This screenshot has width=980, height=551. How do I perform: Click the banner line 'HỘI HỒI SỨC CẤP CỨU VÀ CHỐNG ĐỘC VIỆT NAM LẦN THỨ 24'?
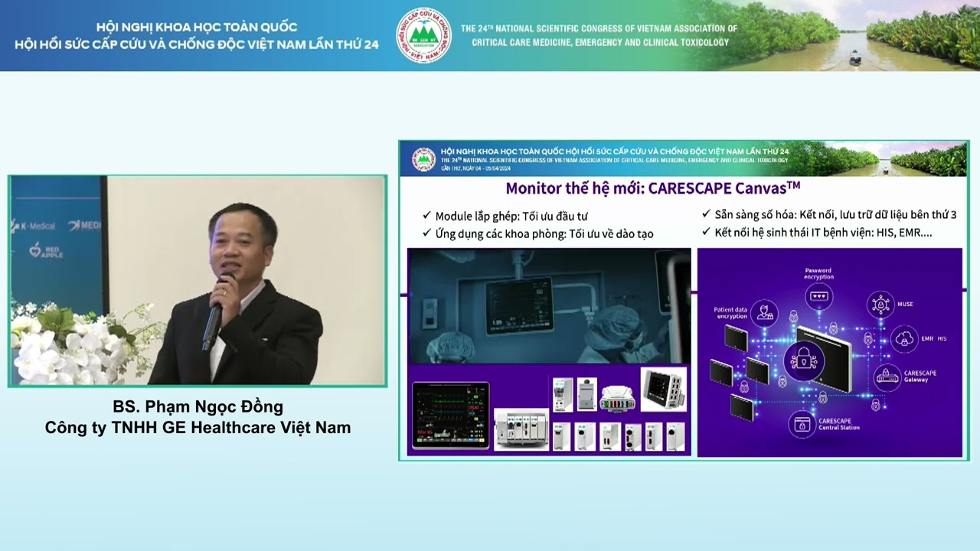197,44
